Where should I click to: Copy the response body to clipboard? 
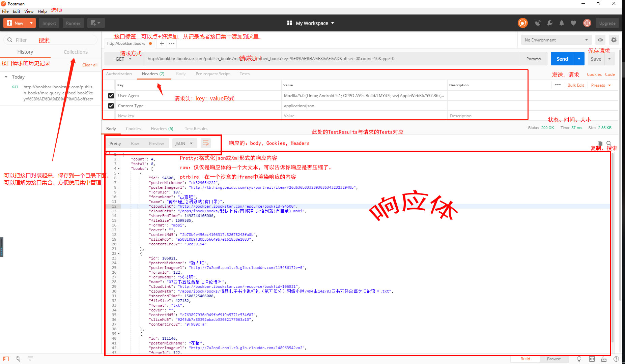[600, 143]
